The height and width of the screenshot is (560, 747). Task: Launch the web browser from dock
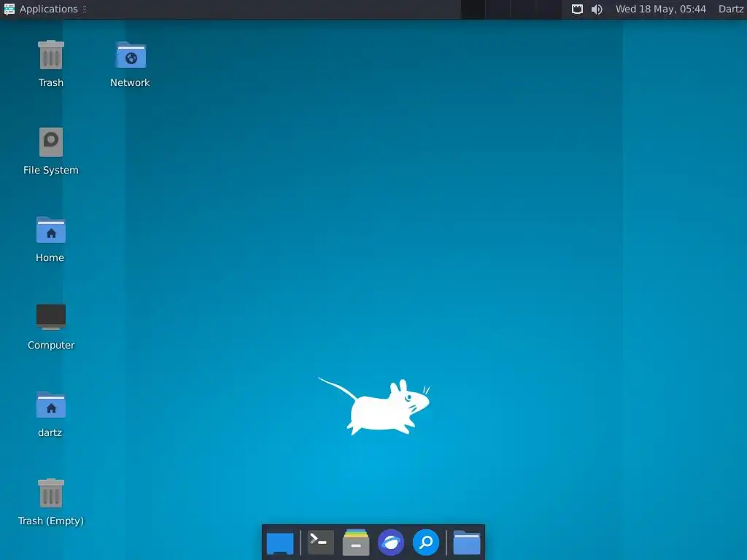pyautogui.click(x=391, y=542)
